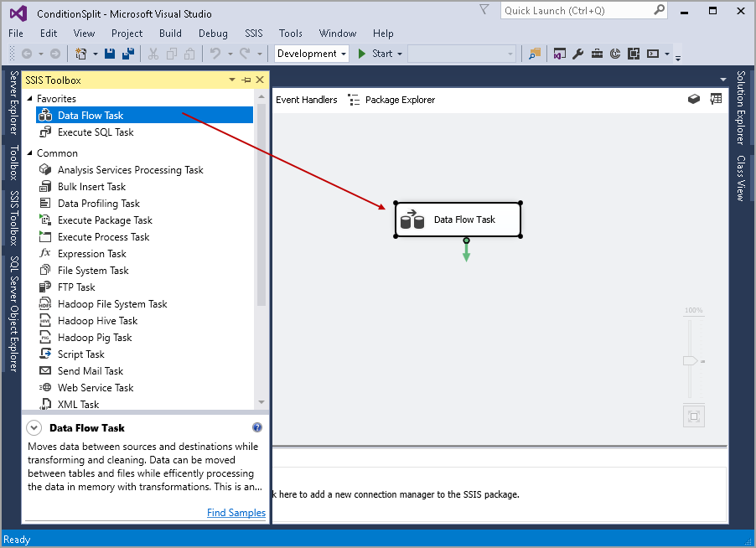Click the Find Samples link
Screen dimensions: 756x548
236,512
